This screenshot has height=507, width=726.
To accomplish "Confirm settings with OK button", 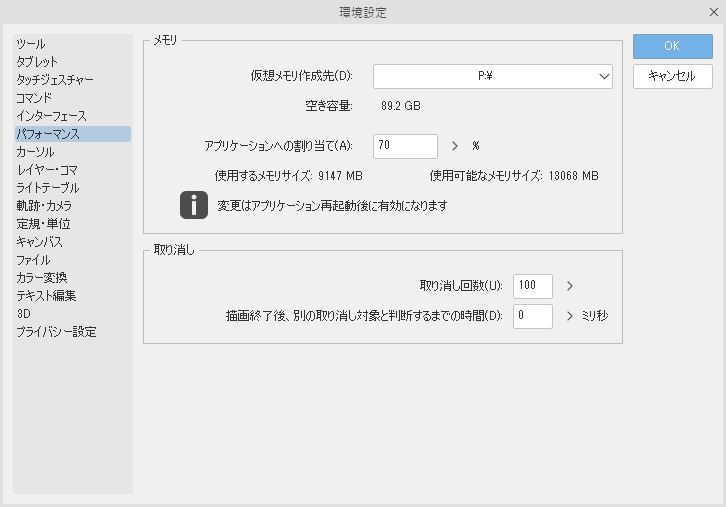I will tap(673, 46).
